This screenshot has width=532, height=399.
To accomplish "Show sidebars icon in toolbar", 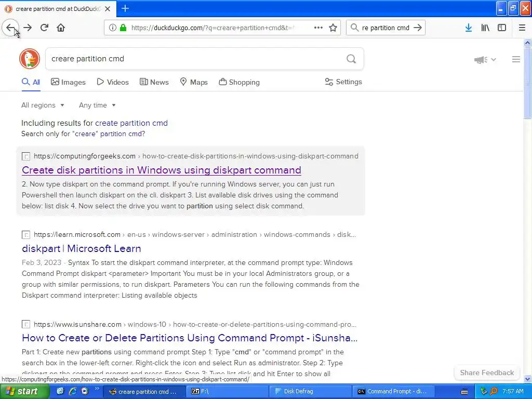I will [502, 28].
